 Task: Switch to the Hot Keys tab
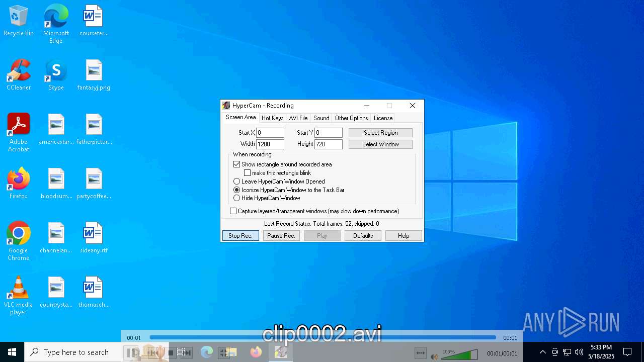pyautogui.click(x=272, y=118)
